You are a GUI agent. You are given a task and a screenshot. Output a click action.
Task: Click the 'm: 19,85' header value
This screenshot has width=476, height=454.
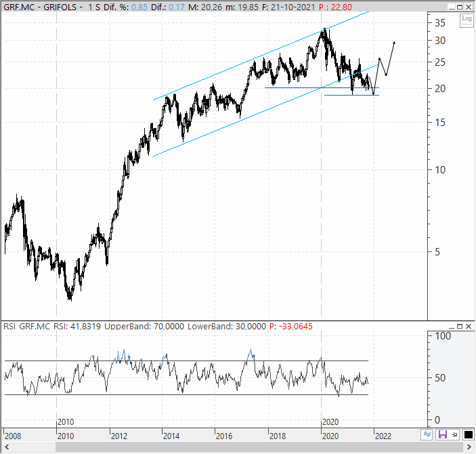242,7
